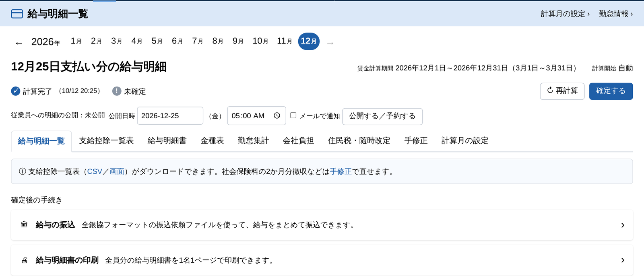Click the 12月25日支払い分の給与明細 heading
Screen dimensions: 644x276
[x=89, y=67]
